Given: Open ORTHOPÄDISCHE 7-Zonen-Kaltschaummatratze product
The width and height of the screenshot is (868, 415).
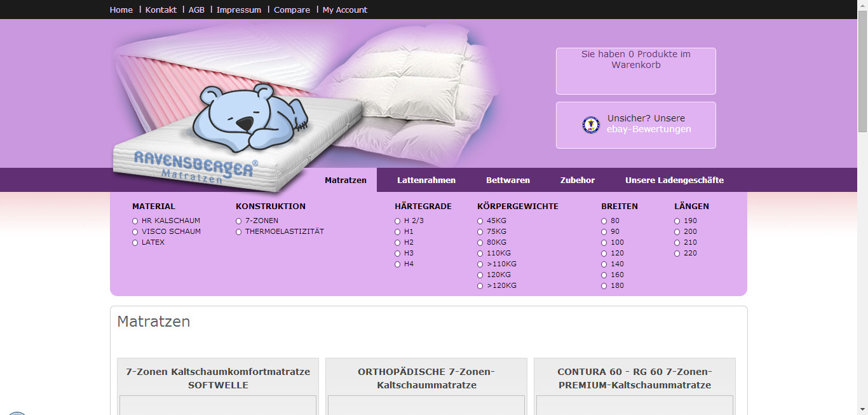Looking at the screenshot, I should [x=426, y=378].
